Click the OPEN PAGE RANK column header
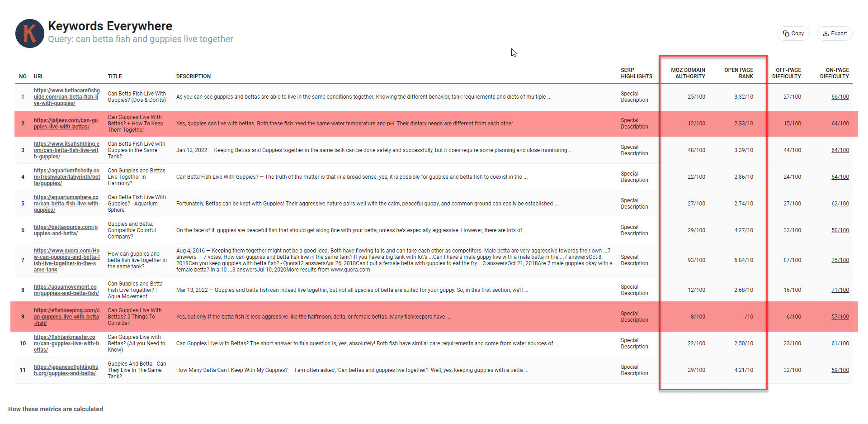The image size is (868, 424). coord(739,73)
